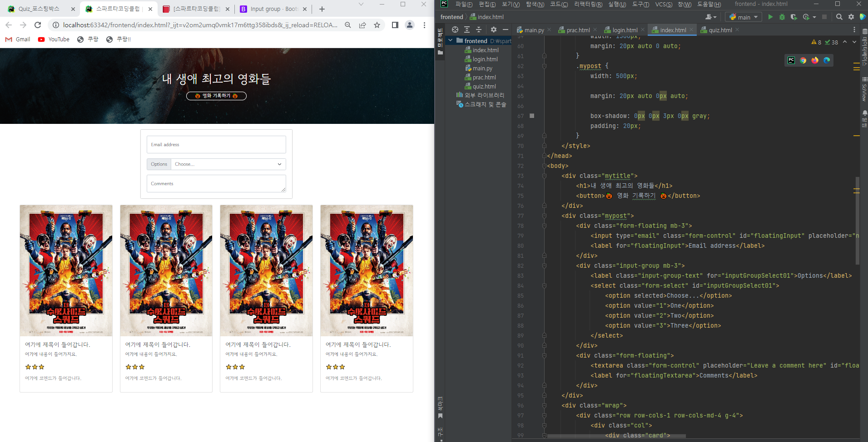Screen dimensions: 868x442
Task: Open in Firefox from editor browser popup
Action: [x=815, y=60]
